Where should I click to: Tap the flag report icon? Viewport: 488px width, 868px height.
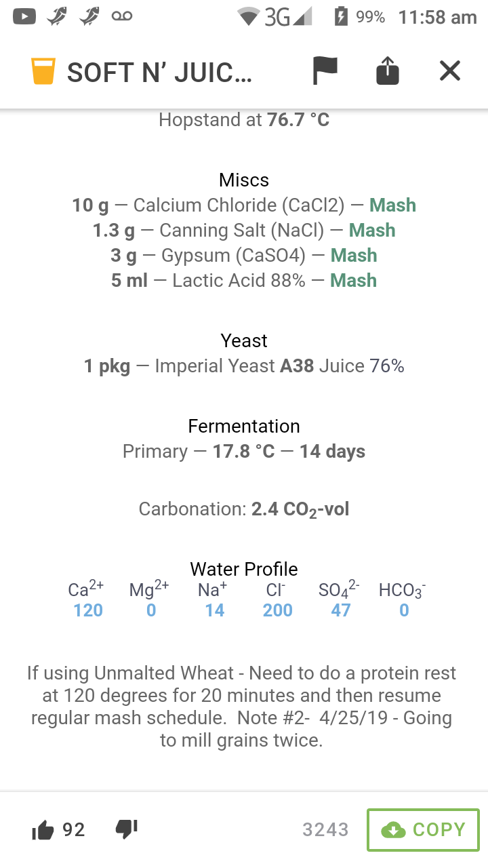coord(325,71)
